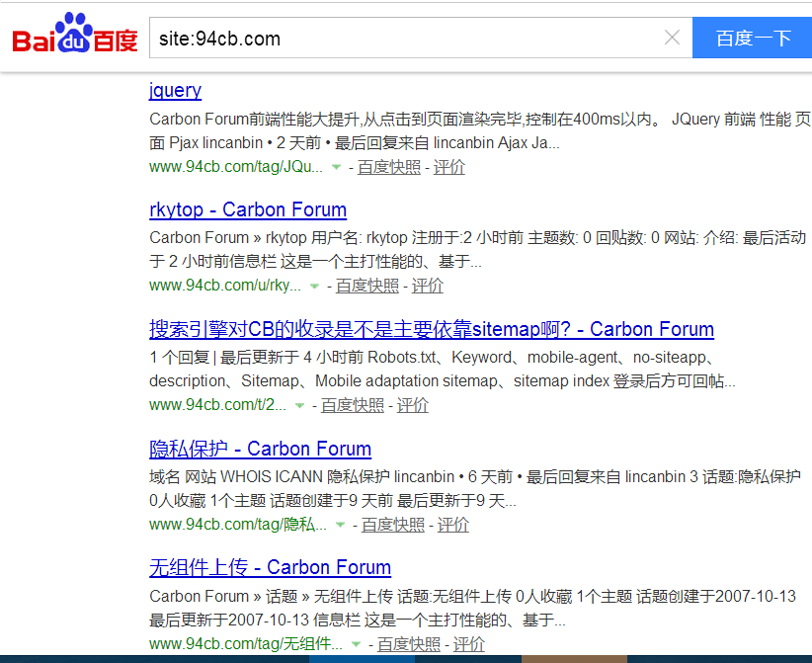Click the snippet starting 'Carbon Forum » rkytop 用户名'

tap(477, 250)
